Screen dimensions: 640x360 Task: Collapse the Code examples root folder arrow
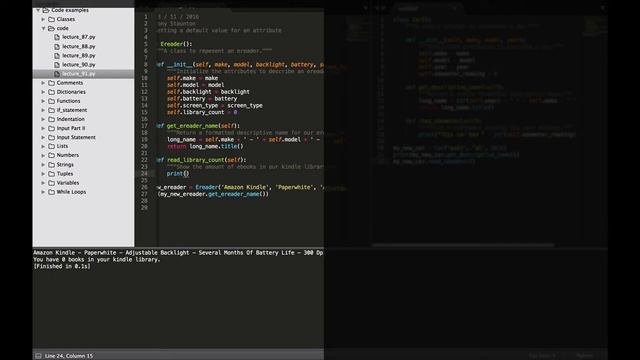(38, 10)
